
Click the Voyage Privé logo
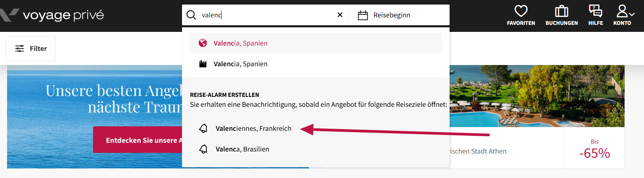[52, 15]
